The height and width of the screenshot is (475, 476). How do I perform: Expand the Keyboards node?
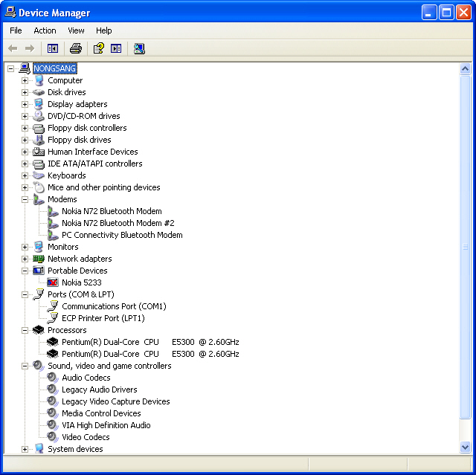[25, 175]
